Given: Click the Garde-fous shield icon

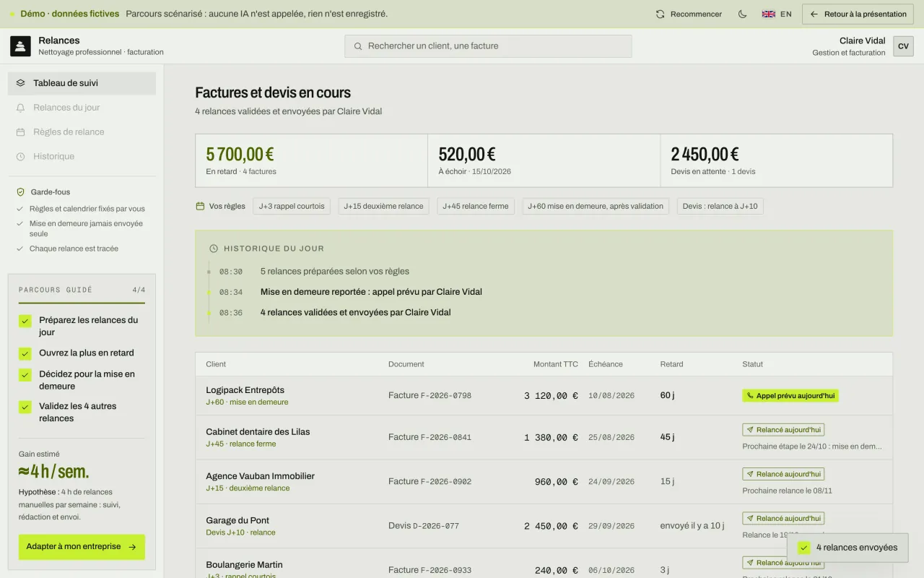Looking at the screenshot, I should (x=21, y=192).
